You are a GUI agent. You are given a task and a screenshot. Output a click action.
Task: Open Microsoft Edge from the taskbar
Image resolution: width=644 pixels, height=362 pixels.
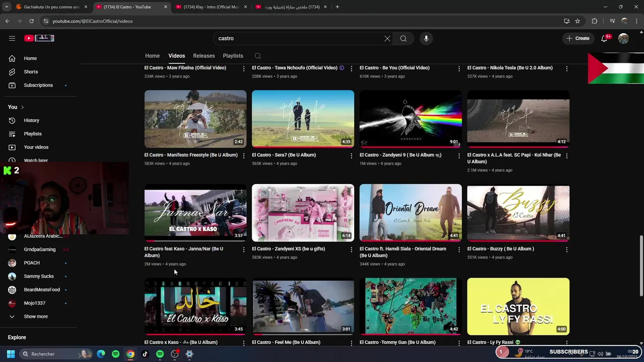click(x=101, y=354)
